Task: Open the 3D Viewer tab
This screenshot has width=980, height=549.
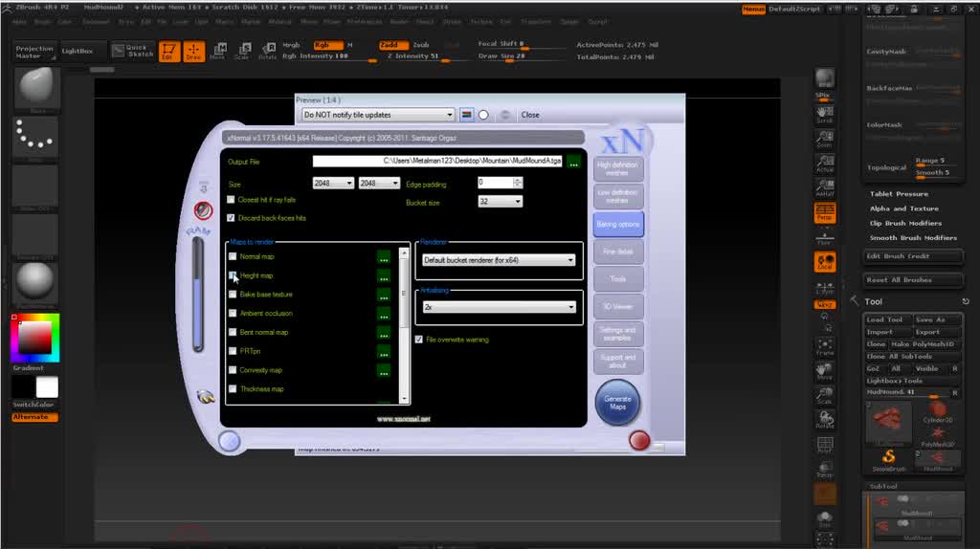Action: coord(617,307)
